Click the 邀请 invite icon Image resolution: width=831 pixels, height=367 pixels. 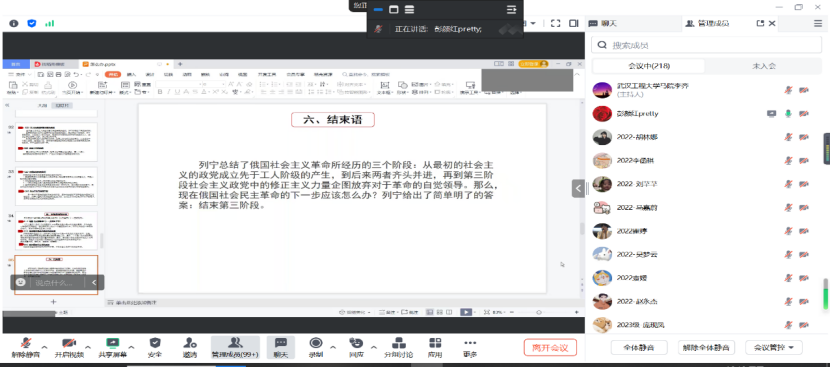[190, 347]
